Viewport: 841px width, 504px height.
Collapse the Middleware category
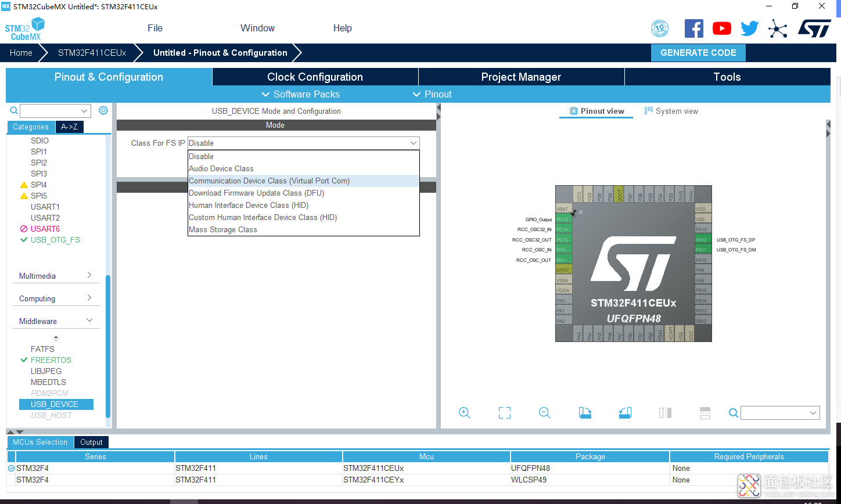56,321
